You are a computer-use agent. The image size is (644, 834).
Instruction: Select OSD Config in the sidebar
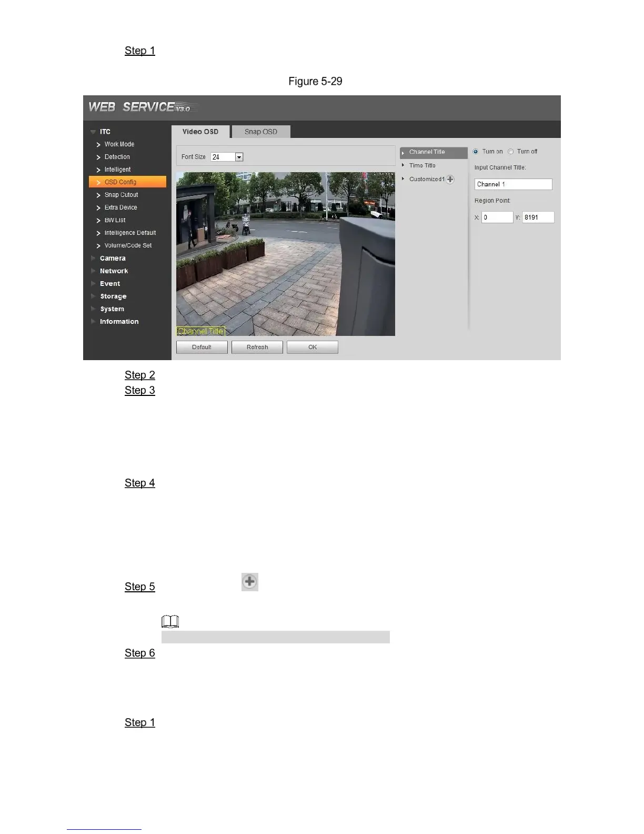(x=128, y=182)
